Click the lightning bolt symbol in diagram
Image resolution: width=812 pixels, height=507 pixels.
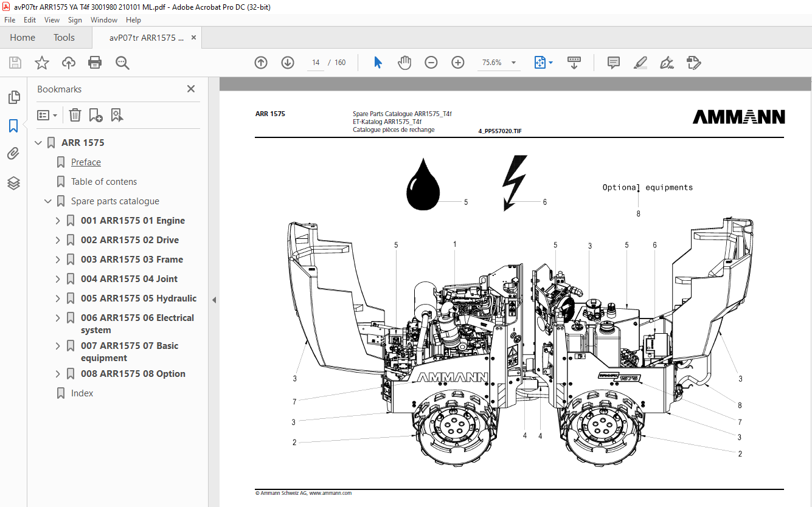click(x=514, y=183)
